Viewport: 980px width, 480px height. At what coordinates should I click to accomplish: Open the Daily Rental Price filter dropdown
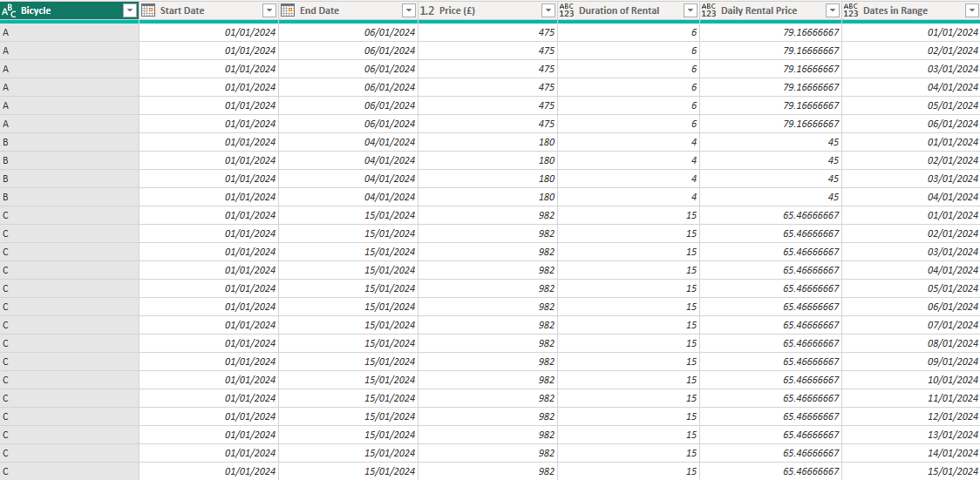click(x=833, y=10)
